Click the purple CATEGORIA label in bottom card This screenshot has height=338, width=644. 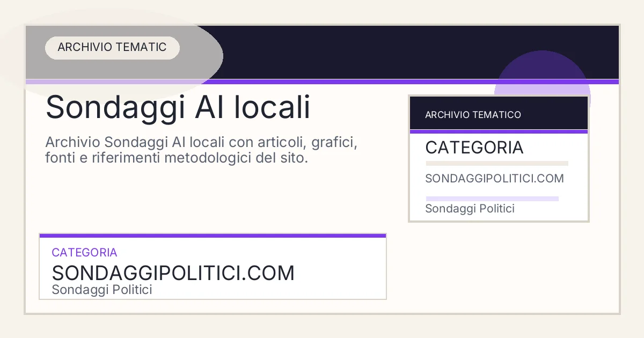point(84,253)
